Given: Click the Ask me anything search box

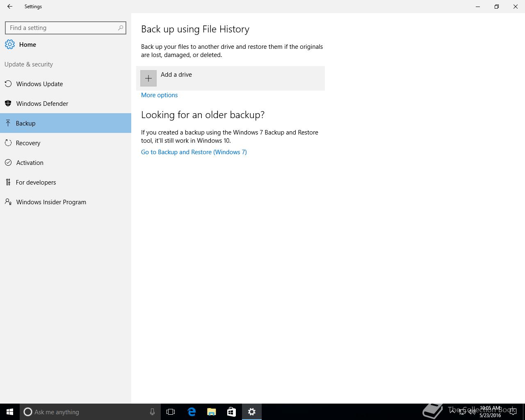Looking at the screenshot, I should click(90, 412).
